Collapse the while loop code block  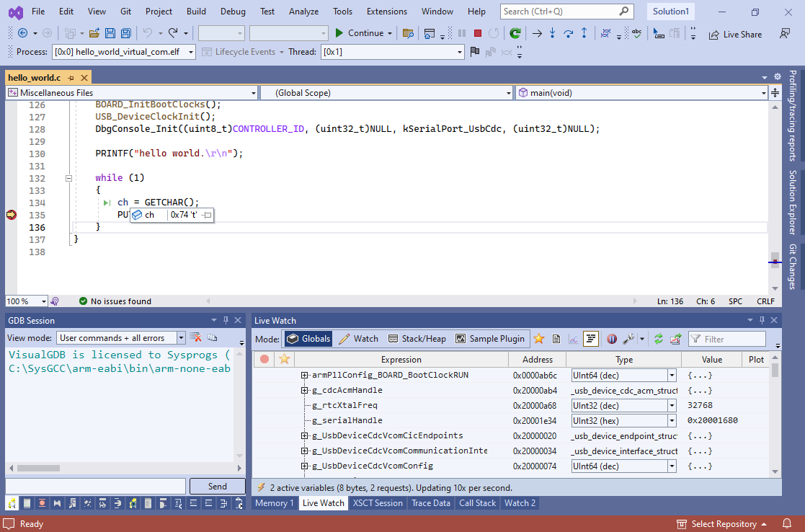coord(69,178)
